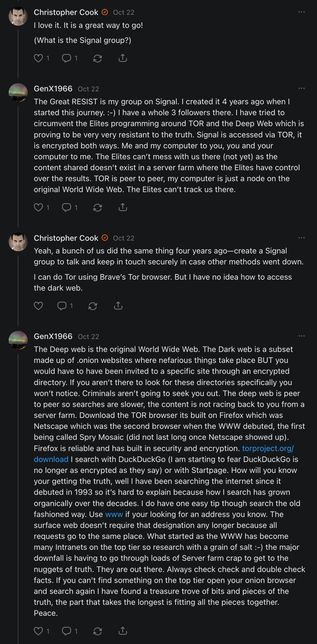Viewport: 317px width, 644px height.
Task: Like the Brave's Tor browser comment
Action: 38,306
